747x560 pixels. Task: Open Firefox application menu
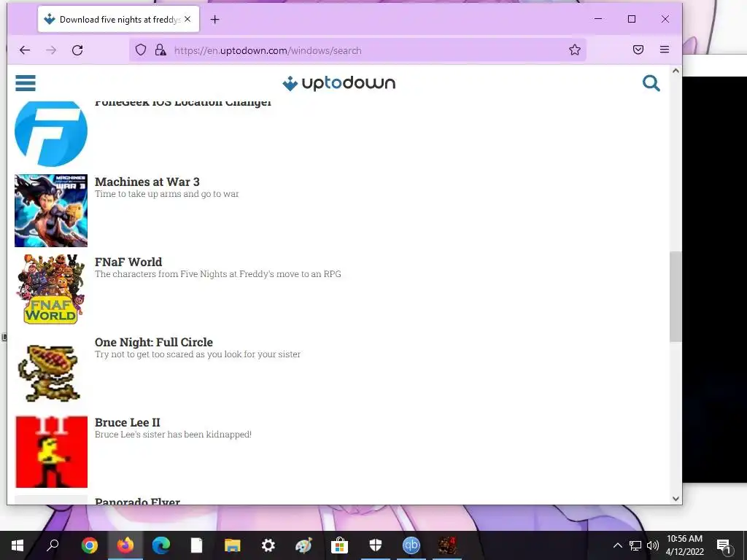(664, 50)
